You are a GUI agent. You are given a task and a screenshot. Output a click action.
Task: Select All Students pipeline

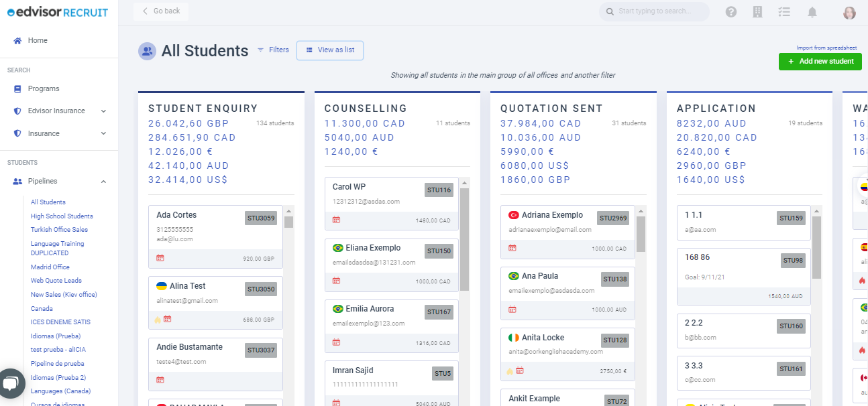[x=48, y=202]
